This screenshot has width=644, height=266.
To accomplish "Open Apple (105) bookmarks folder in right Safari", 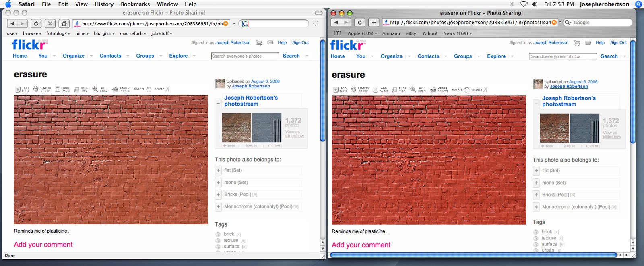I will (362, 33).
